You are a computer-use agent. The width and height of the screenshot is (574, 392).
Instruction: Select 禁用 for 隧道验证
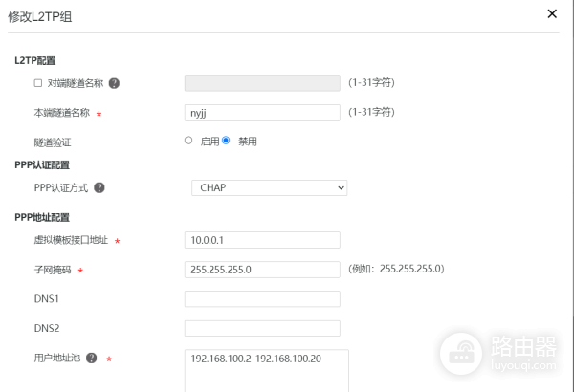[226, 141]
